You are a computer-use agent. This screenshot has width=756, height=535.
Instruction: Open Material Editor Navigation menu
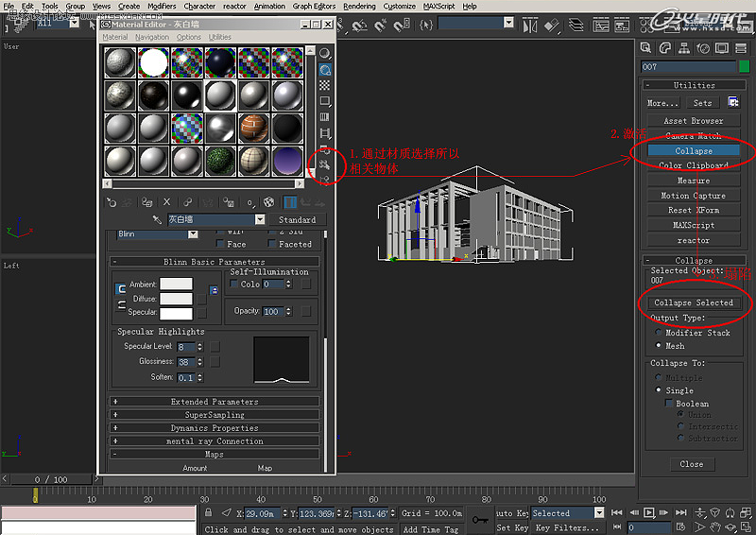tap(151, 37)
